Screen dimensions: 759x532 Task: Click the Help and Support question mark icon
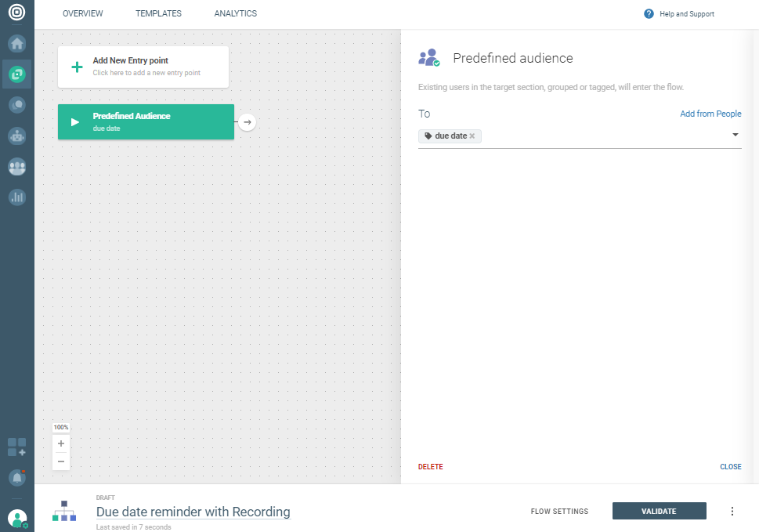[x=649, y=14]
